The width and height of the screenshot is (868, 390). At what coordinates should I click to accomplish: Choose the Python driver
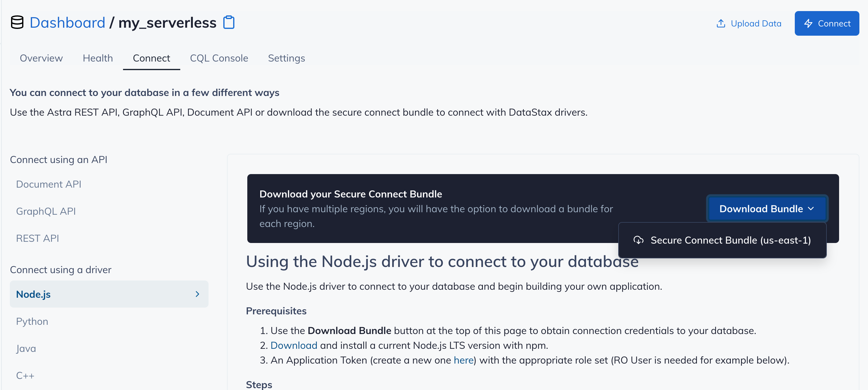click(32, 321)
